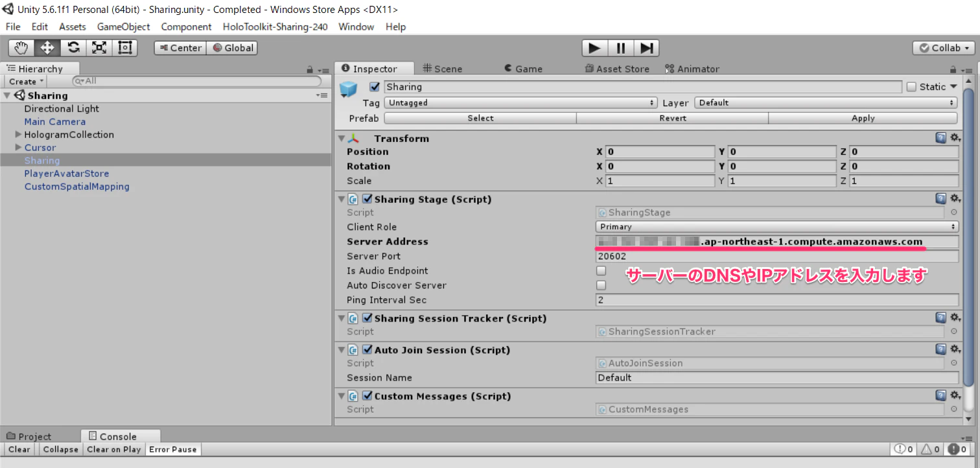This screenshot has width=980, height=468.
Task: Click the Inspector vertical scrollbar
Action: pos(968,237)
